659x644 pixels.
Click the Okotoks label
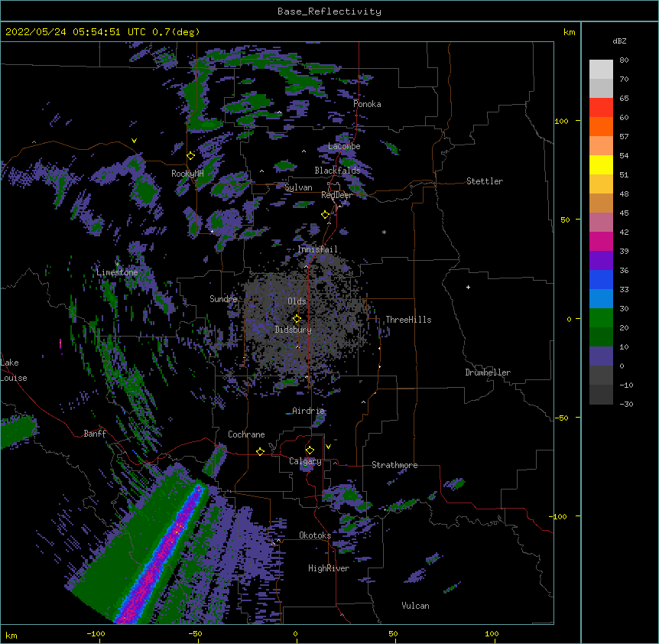click(x=315, y=535)
